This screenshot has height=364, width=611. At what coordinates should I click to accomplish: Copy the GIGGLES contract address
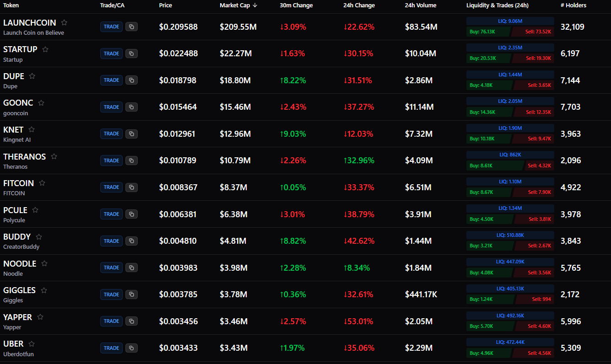click(131, 294)
